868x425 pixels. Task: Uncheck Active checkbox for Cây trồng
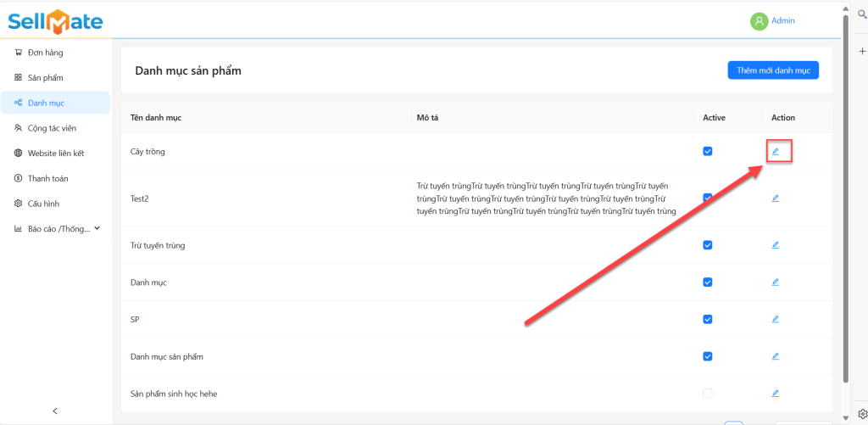click(708, 152)
